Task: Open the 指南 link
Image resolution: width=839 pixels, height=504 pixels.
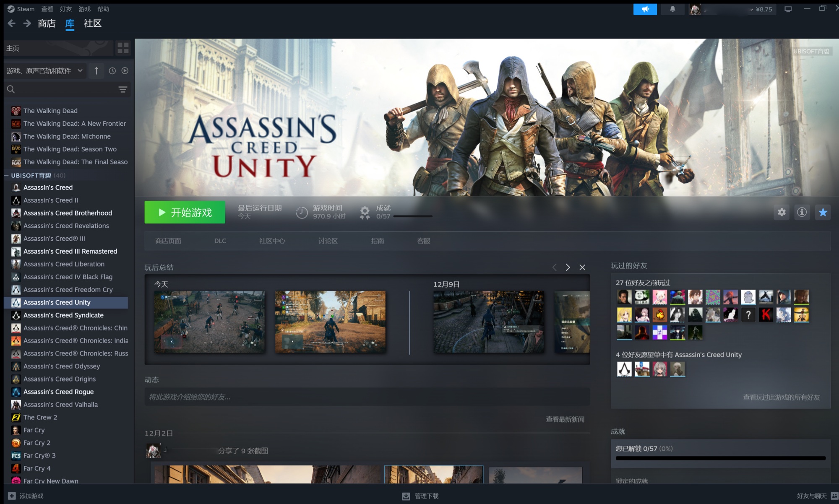Action: click(x=378, y=241)
